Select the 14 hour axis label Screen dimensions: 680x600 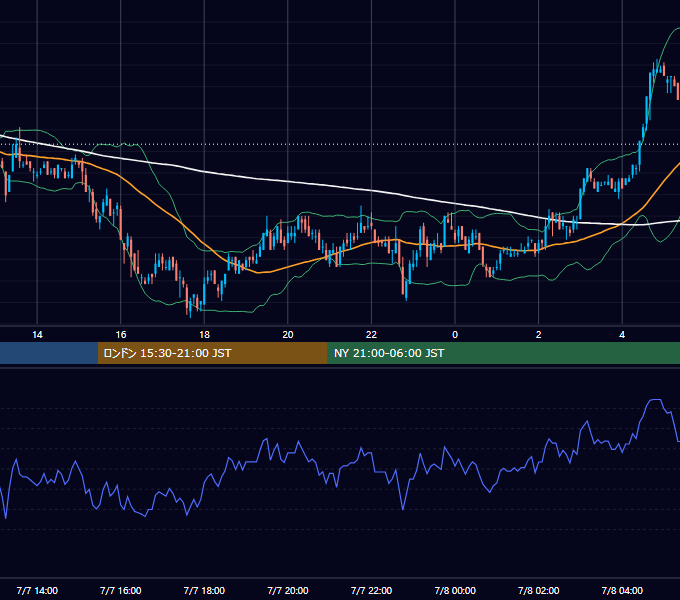37,335
